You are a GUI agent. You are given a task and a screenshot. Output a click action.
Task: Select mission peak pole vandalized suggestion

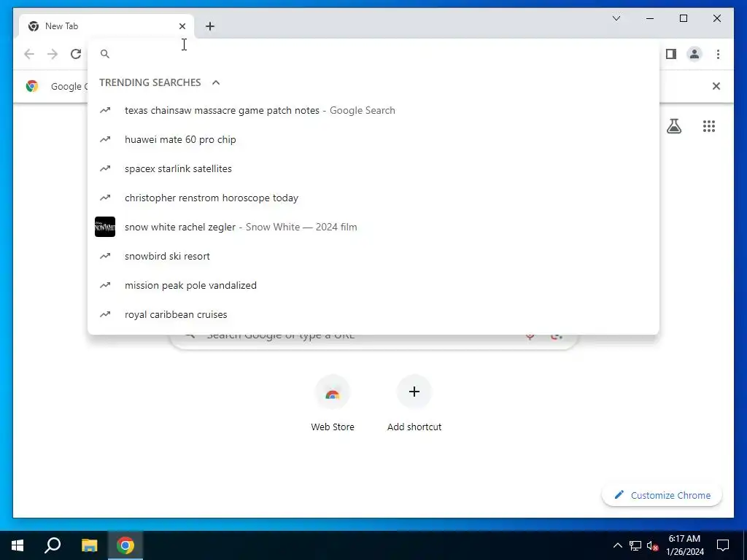[373, 285]
